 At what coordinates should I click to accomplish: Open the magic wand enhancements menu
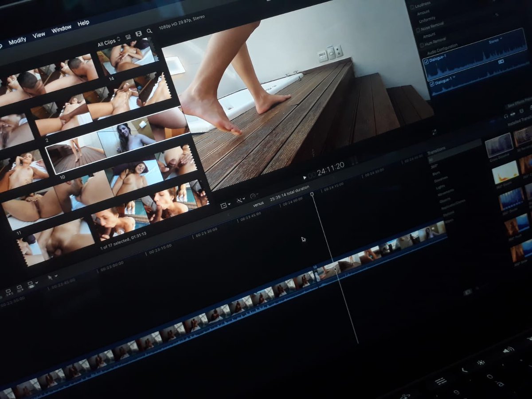coord(242,200)
